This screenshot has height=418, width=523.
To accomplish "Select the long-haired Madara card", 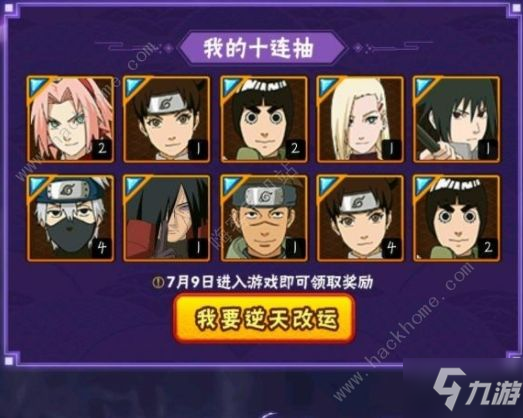I will click(x=167, y=218).
